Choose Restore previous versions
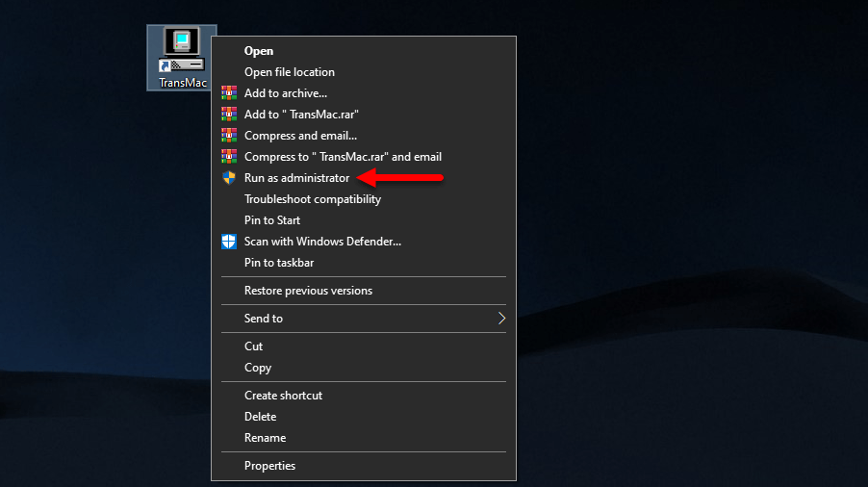The height and width of the screenshot is (487, 868). coord(364,291)
